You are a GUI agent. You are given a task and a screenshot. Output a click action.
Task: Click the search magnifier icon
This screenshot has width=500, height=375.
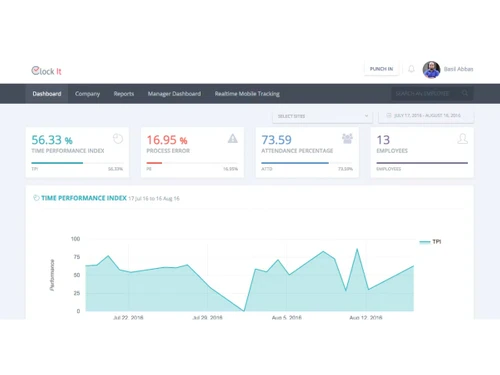click(465, 93)
